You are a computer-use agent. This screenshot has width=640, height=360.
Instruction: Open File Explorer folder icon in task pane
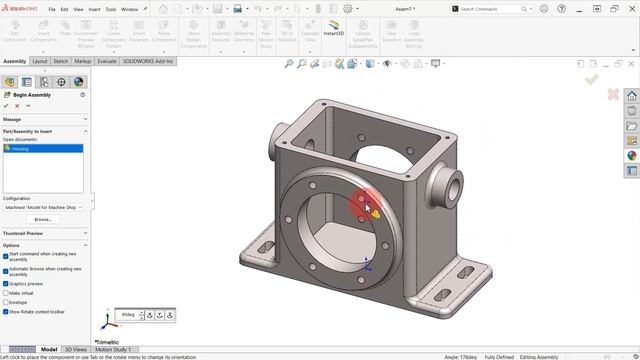(632, 126)
